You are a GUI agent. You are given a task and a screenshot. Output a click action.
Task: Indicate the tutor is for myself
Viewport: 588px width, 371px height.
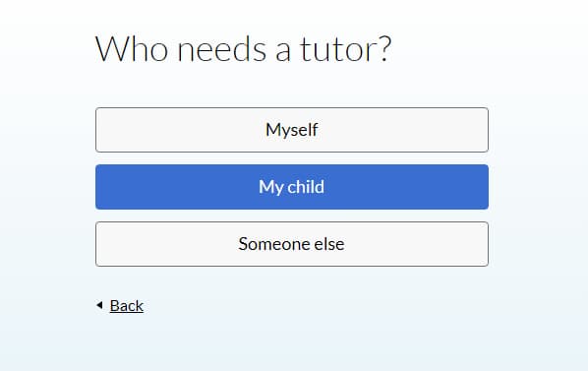coord(292,130)
